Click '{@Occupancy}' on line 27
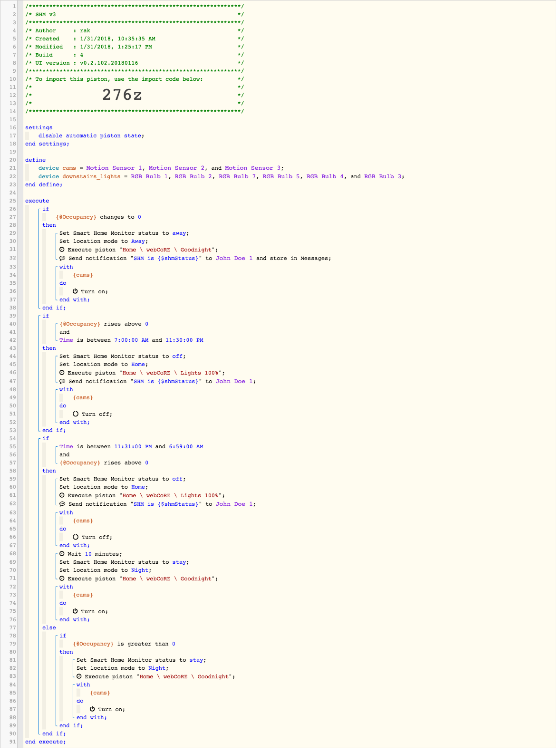This screenshot has width=560, height=752. point(76,217)
